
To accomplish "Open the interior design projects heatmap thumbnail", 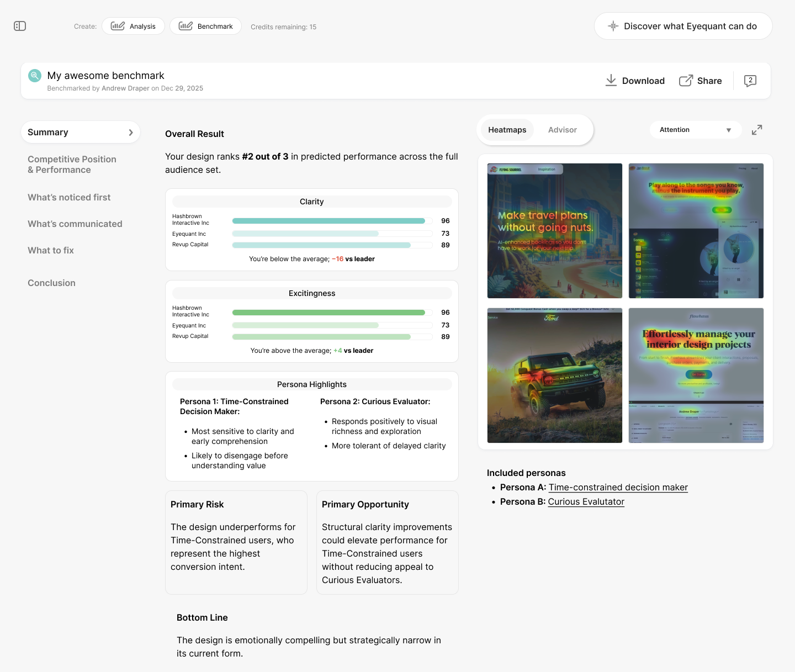I will click(696, 375).
